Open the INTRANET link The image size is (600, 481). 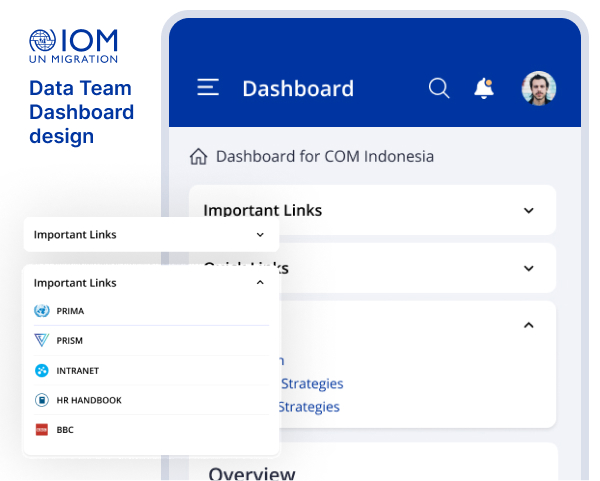coord(77,370)
